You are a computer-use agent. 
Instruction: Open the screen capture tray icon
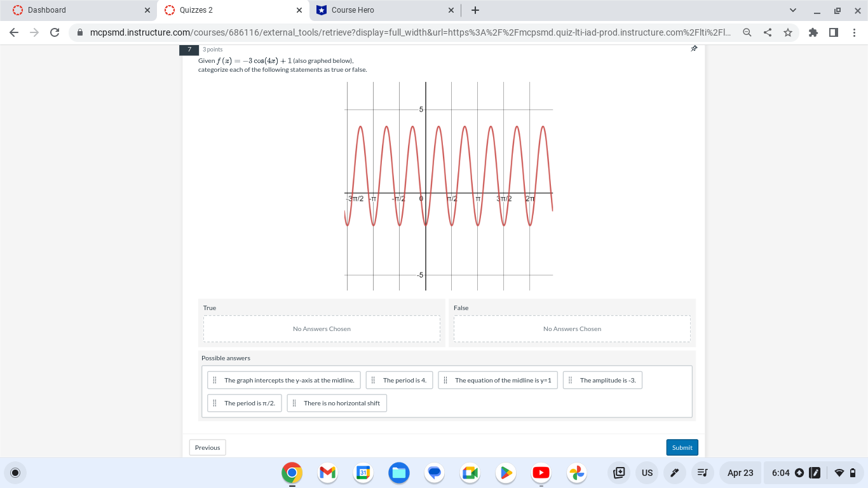pyautogui.click(x=618, y=473)
